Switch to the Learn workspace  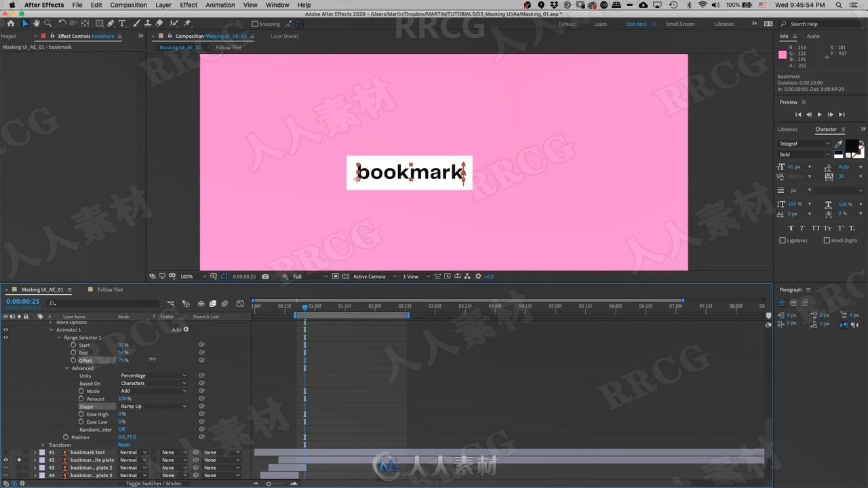tap(601, 24)
